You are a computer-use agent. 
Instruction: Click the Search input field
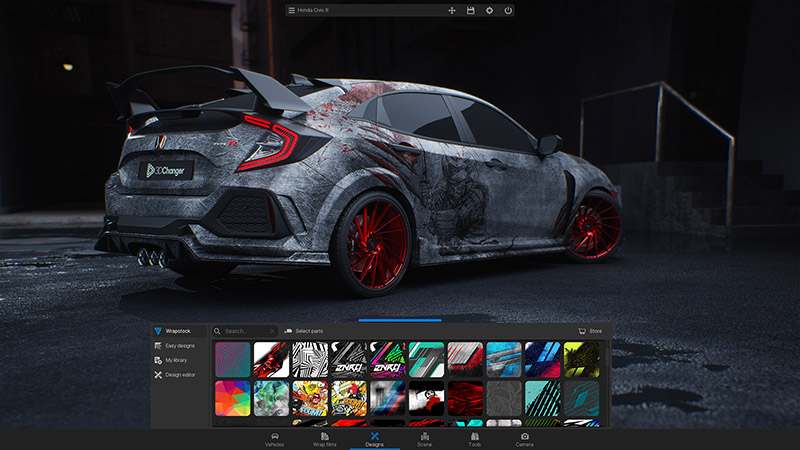pos(243,330)
